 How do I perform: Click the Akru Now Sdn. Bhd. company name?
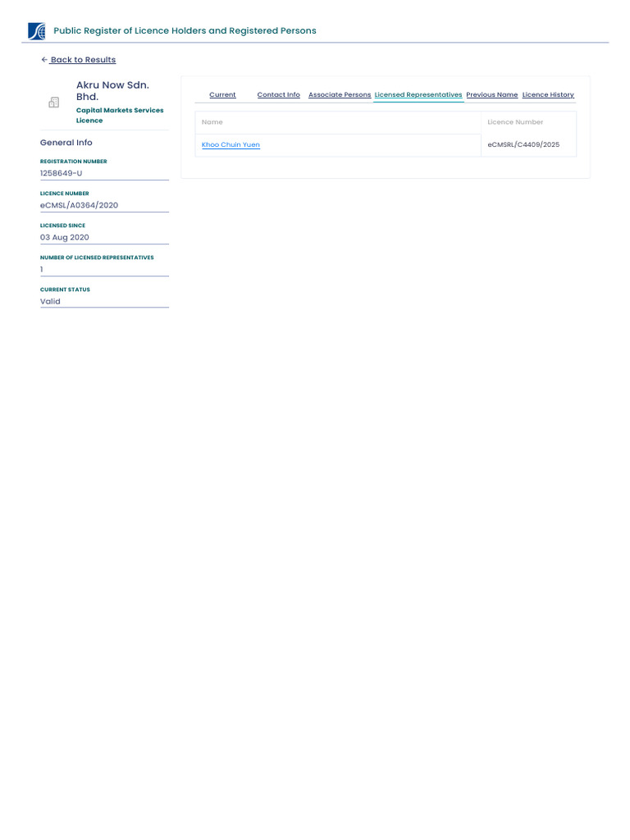[112, 90]
